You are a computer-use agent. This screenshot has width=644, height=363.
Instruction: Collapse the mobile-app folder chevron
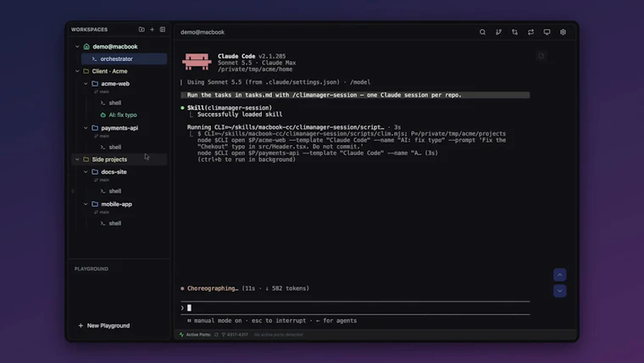86,204
